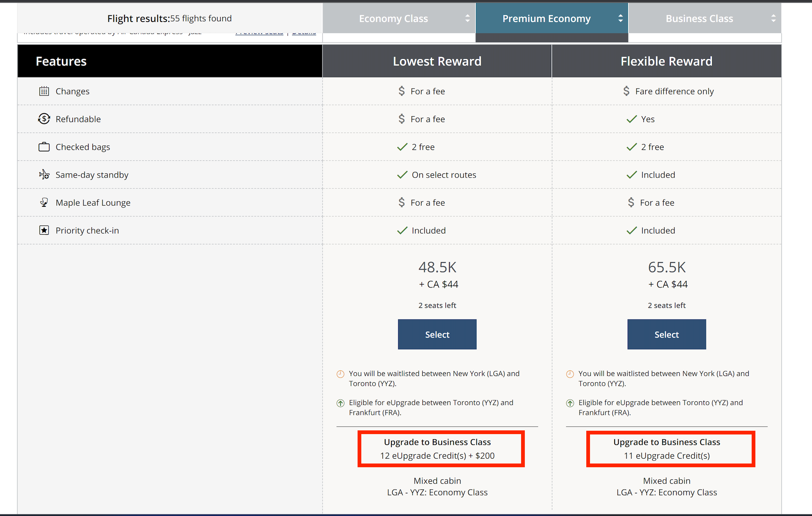Click the Priority check-in star icon
The image size is (812, 516).
[x=44, y=230]
